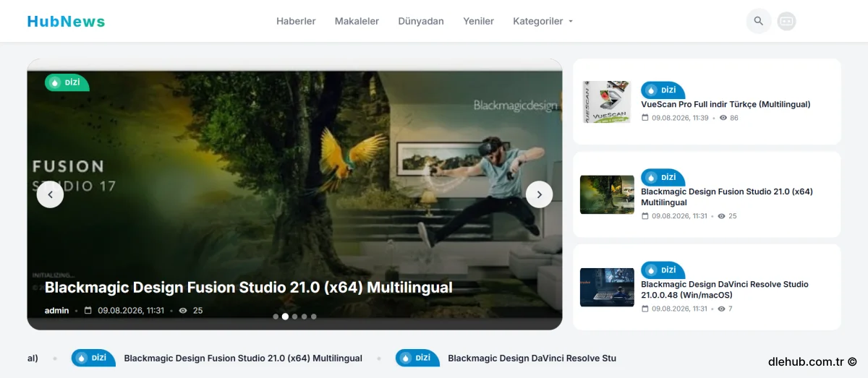Open VueScan Pro Full indir Türkçe article
The image size is (868, 378).
[726, 104]
